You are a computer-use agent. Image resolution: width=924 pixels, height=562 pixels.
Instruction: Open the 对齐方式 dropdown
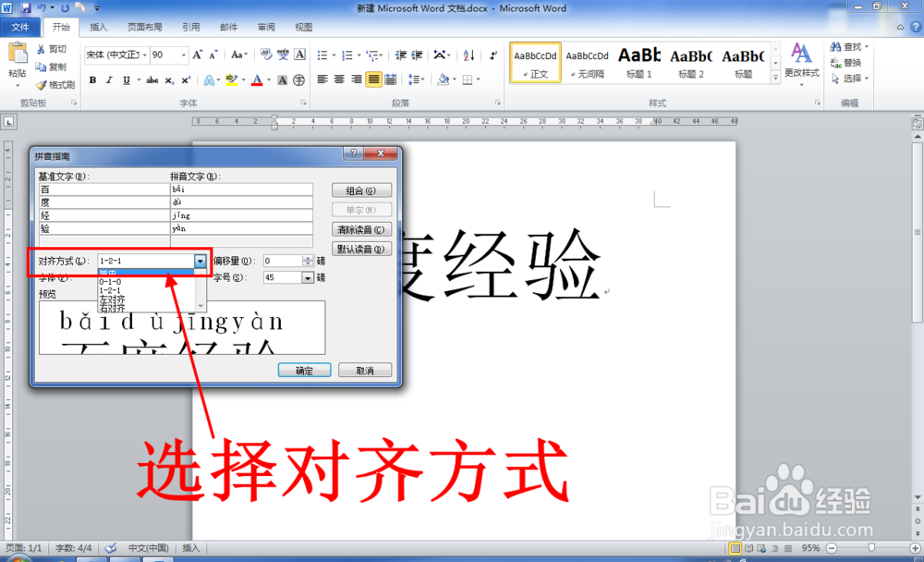[201, 262]
